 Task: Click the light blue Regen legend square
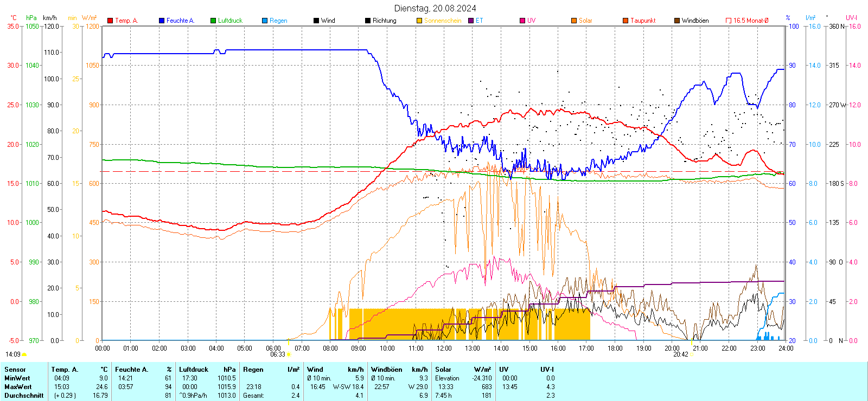(x=265, y=21)
